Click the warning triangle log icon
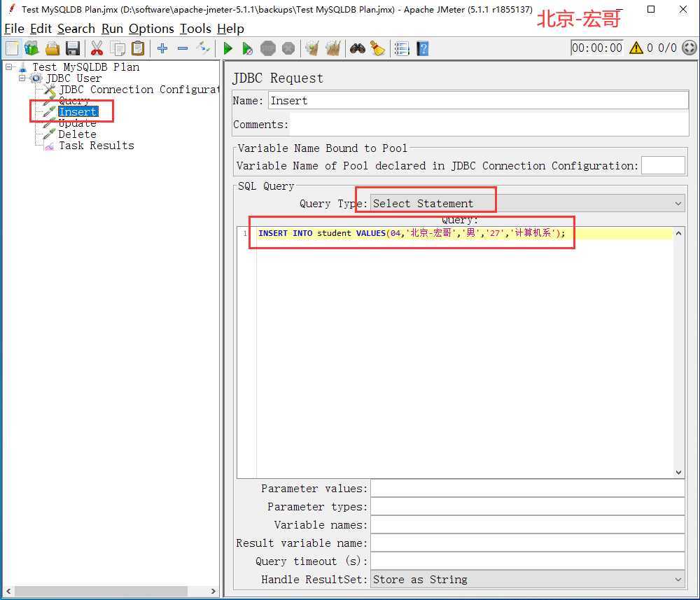Viewport: 700px width, 600px height. pos(636,48)
